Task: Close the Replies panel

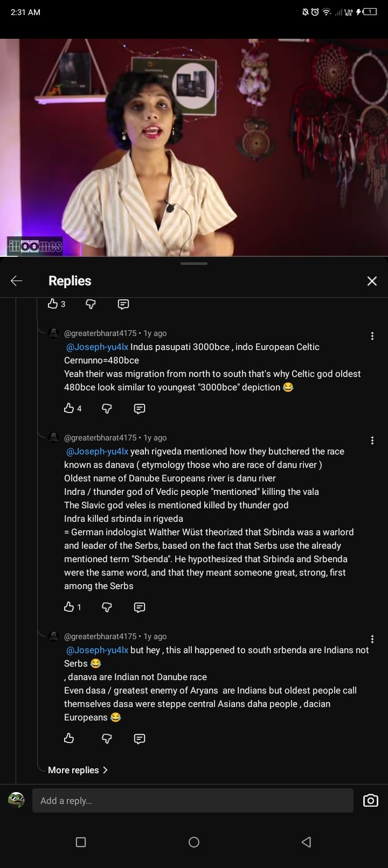Action: click(372, 281)
